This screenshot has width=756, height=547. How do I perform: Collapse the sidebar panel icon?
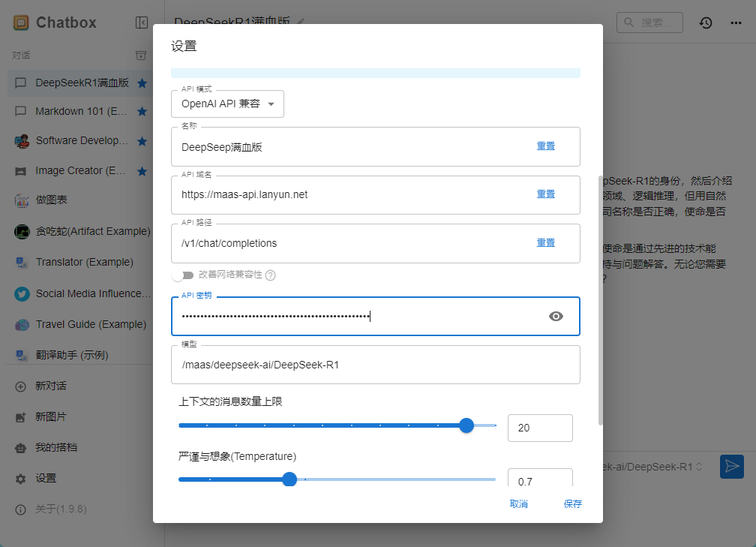(142, 23)
